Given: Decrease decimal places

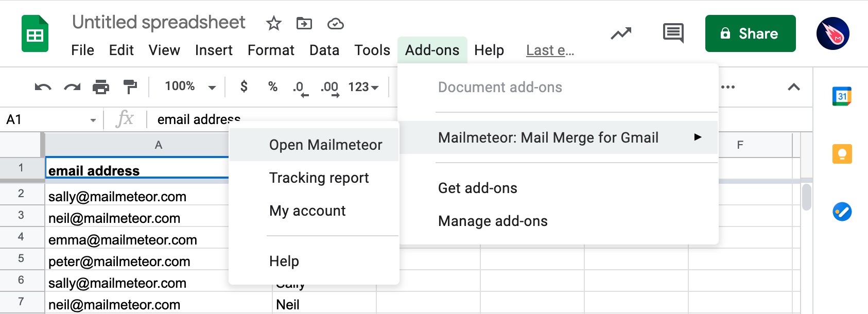Looking at the screenshot, I should (301, 88).
